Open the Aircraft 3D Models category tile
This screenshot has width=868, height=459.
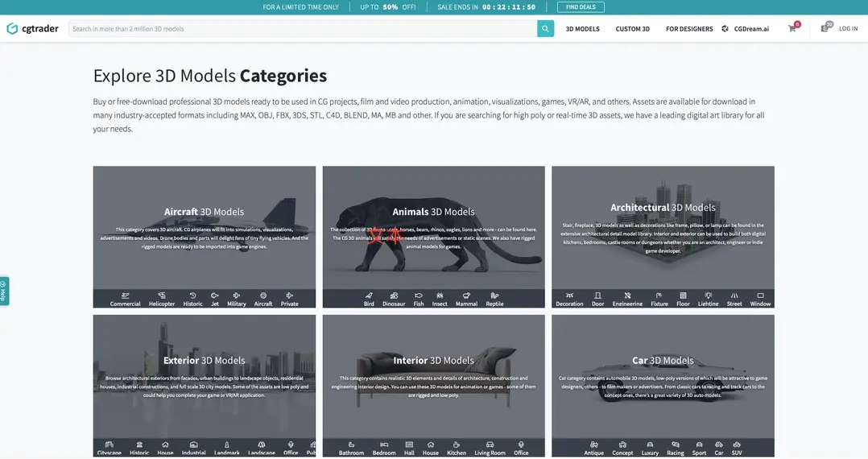click(204, 225)
